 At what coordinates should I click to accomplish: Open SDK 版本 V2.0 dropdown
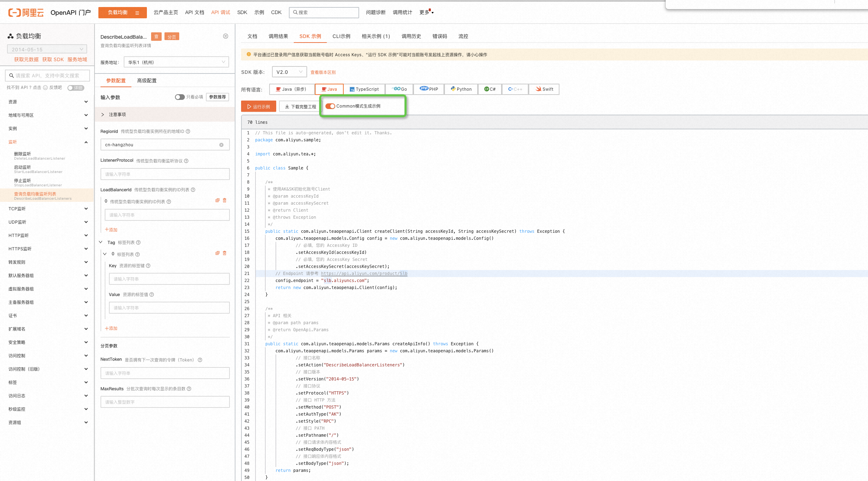289,72
